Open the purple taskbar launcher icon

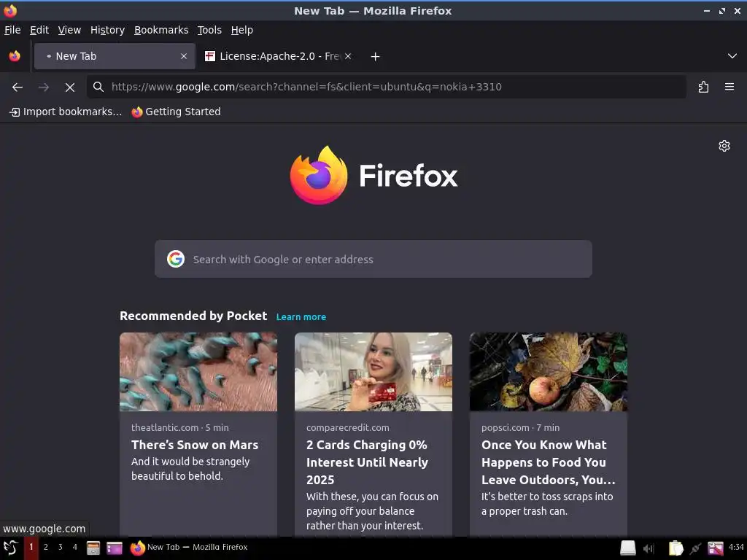pos(115,548)
